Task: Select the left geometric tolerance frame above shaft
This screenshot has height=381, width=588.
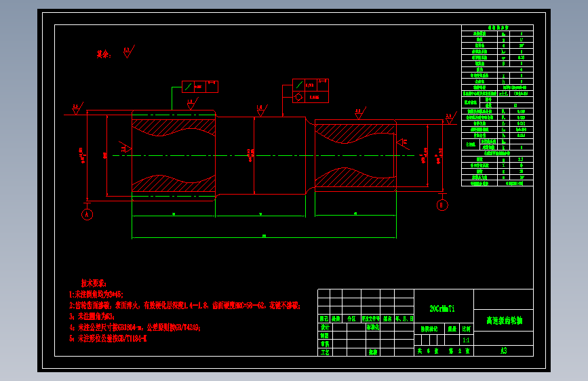Action: 200,87
